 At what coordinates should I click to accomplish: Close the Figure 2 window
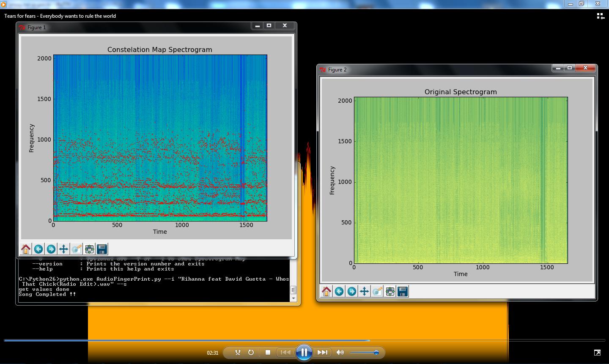[x=586, y=68]
